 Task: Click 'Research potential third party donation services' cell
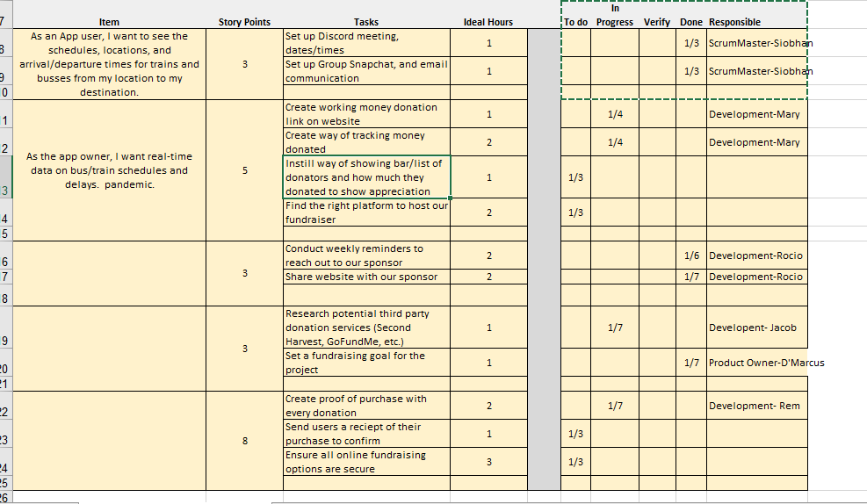(x=366, y=328)
